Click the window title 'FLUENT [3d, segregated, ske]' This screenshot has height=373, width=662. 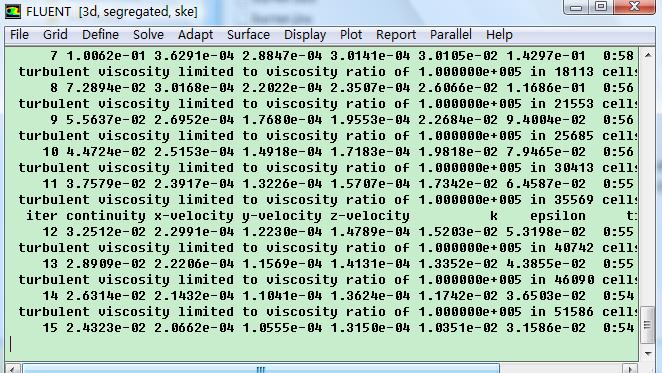pyautogui.click(x=112, y=11)
